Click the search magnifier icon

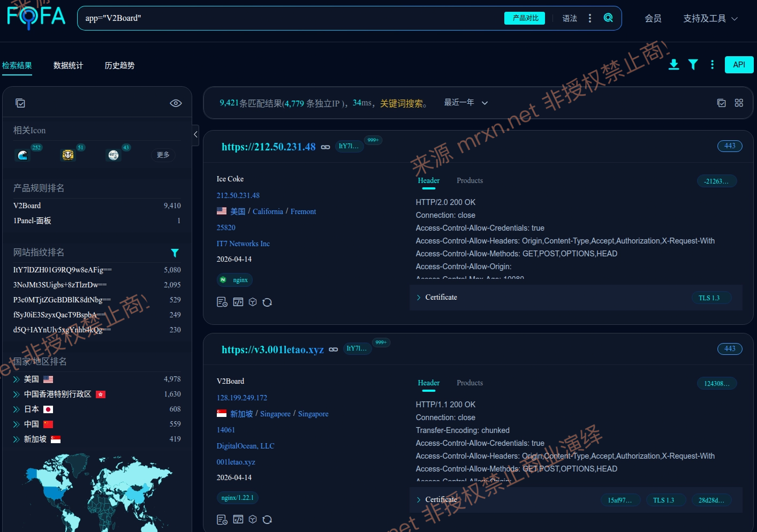click(x=608, y=18)
